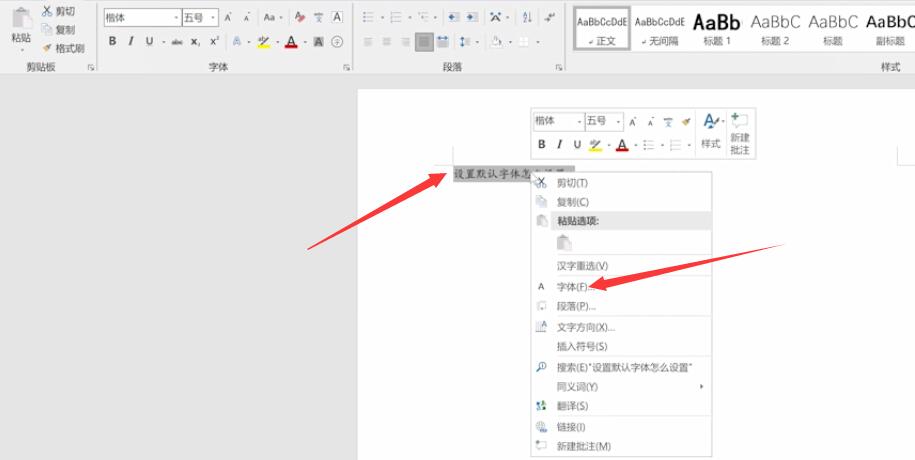Open the ribbon font size dropdown
Image resolution: width=915 pixels, height=460 pixels.
tap(214, 18)
